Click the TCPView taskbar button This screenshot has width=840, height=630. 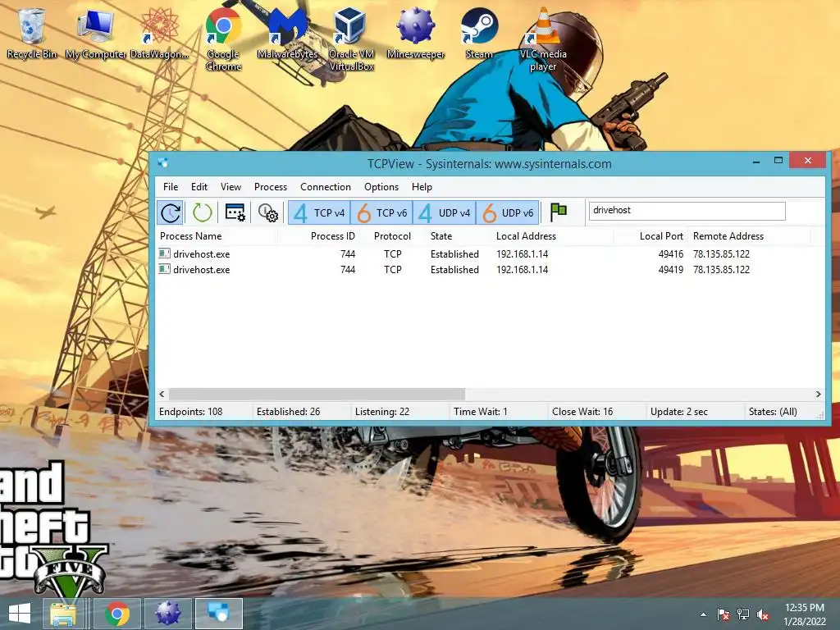(218, 614)
